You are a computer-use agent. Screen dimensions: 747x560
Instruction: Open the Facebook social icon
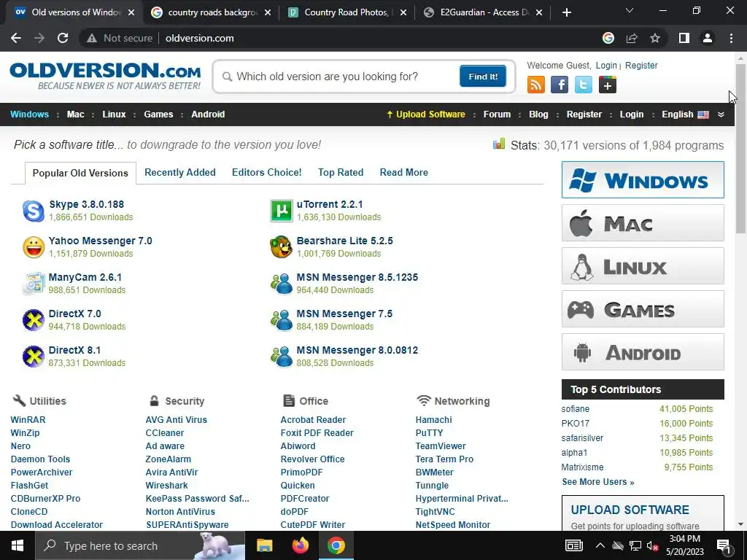tap(560, 85)
